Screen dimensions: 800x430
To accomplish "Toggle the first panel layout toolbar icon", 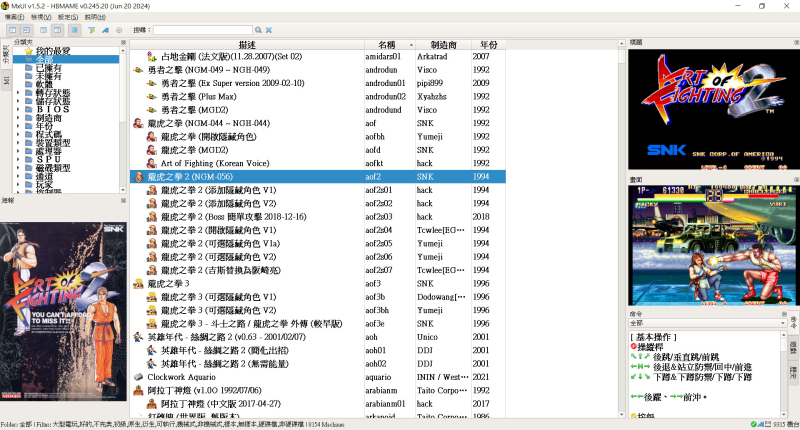I will tap(13, 30).
